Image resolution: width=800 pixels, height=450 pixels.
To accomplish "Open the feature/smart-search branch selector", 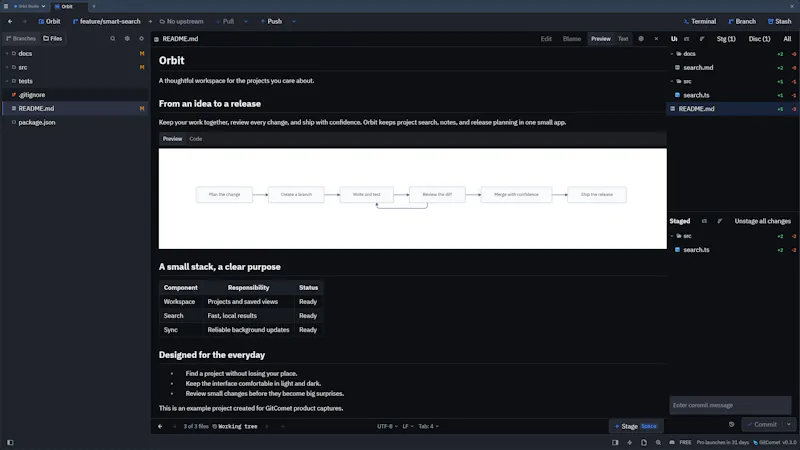I will [107, 21].
